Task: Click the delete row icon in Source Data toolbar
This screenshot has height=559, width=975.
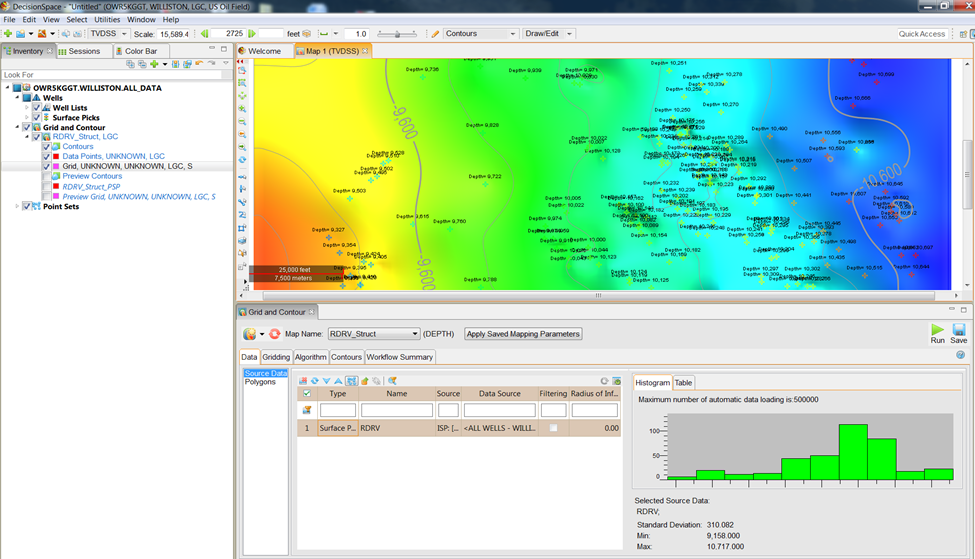Action: pyautogui.click(x=303, y=381)
